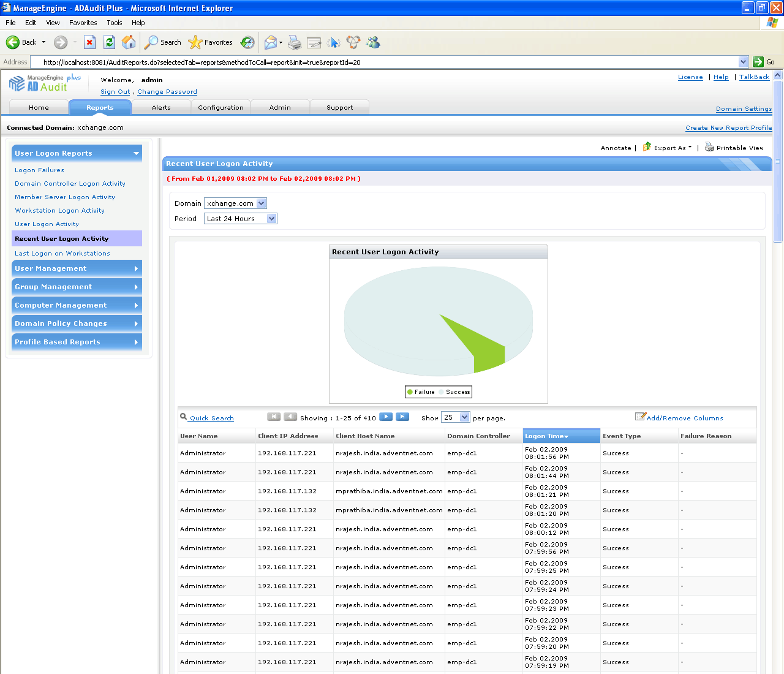Click the browser Home icon
This screenshot has height=674, width=784.
coord(129,42)
